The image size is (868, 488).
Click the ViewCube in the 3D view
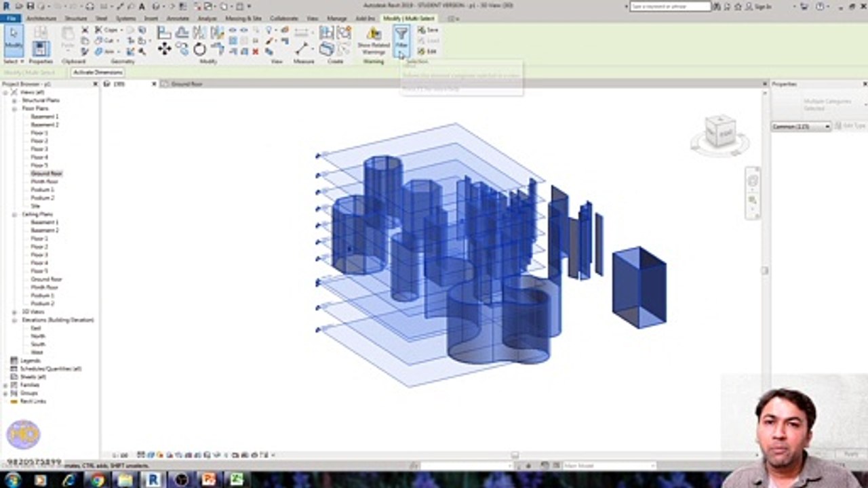click(720, 132)
